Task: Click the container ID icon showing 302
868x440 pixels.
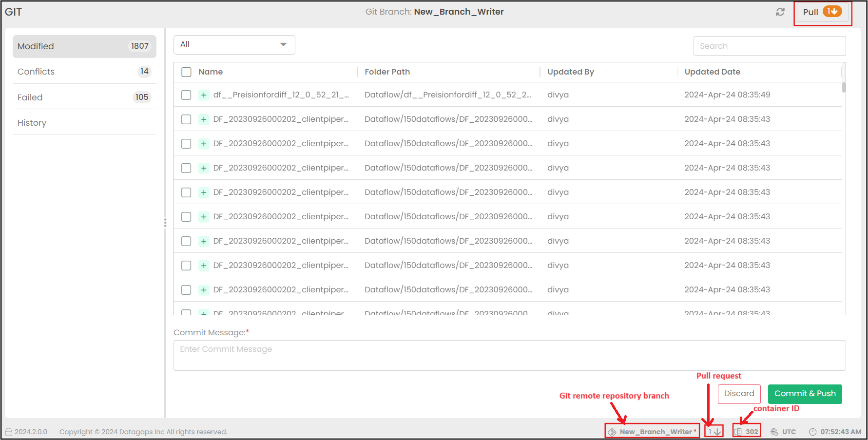Action: pyautogui.click(x=738, y=432)
